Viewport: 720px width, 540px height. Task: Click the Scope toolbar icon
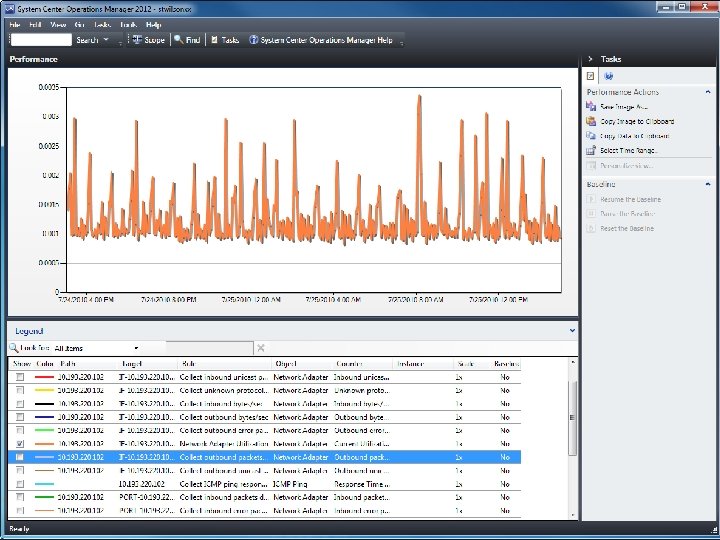pyautogui.click(x=137, y=40)
